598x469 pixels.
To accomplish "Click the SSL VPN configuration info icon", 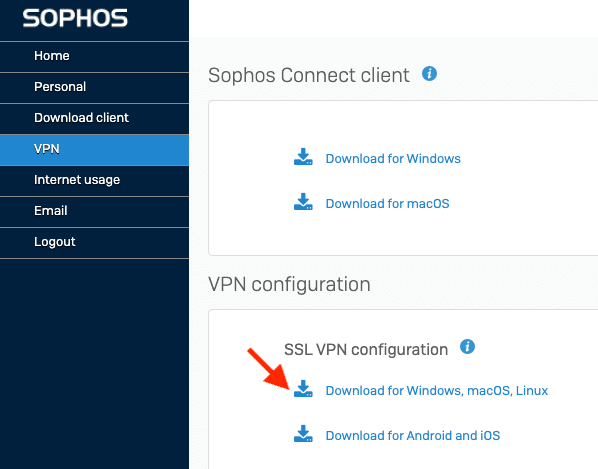I will pos(467,347).
